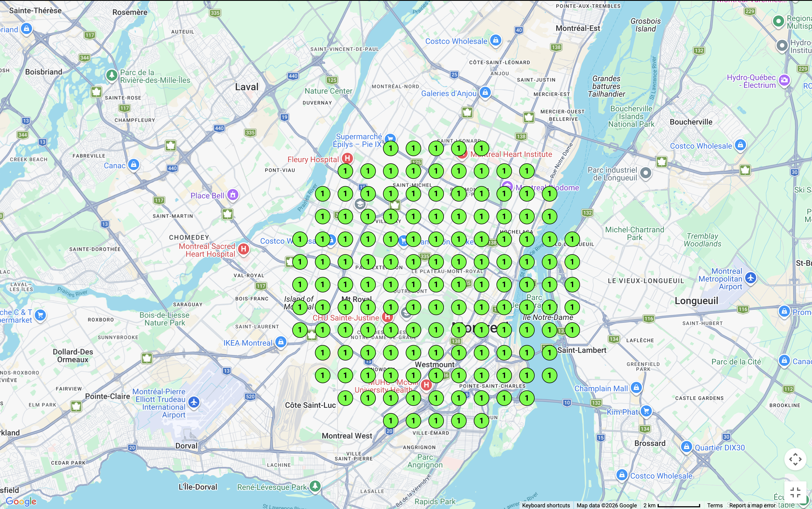Select the René-Lévesque Park tree icon
Image resolution: width=812 pixels, height=509 pixels.
[x=315, y=486]
